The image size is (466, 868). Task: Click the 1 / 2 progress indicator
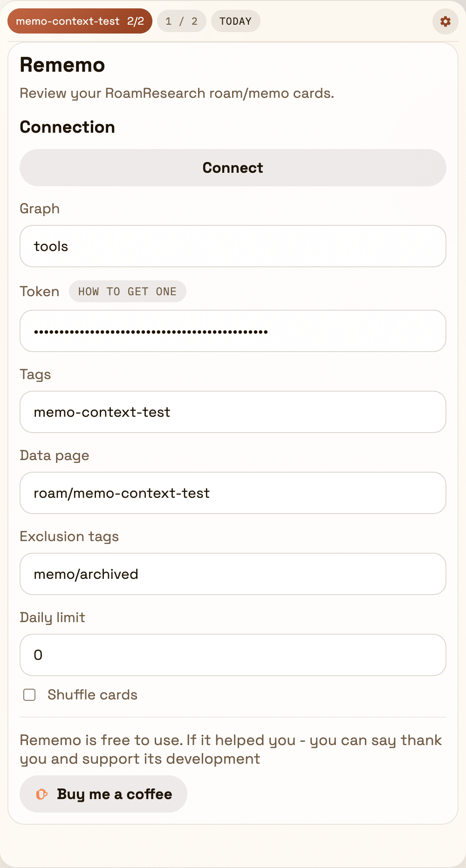click(x=181, y=21)
